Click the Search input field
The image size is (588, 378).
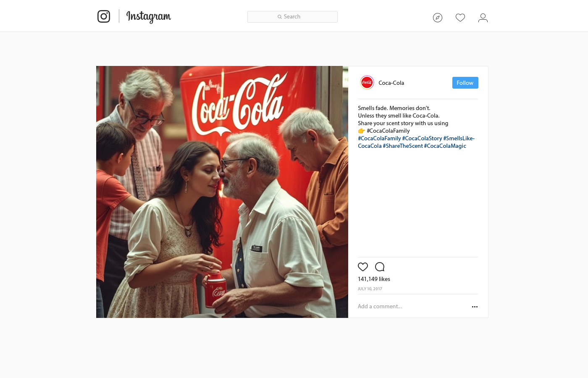[292, 17]
